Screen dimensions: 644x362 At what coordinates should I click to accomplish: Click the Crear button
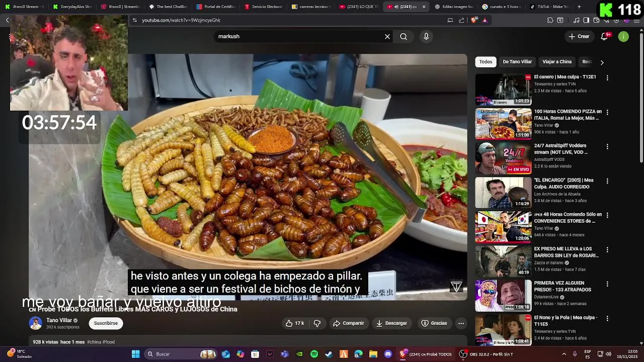click(x=579, y=36)
